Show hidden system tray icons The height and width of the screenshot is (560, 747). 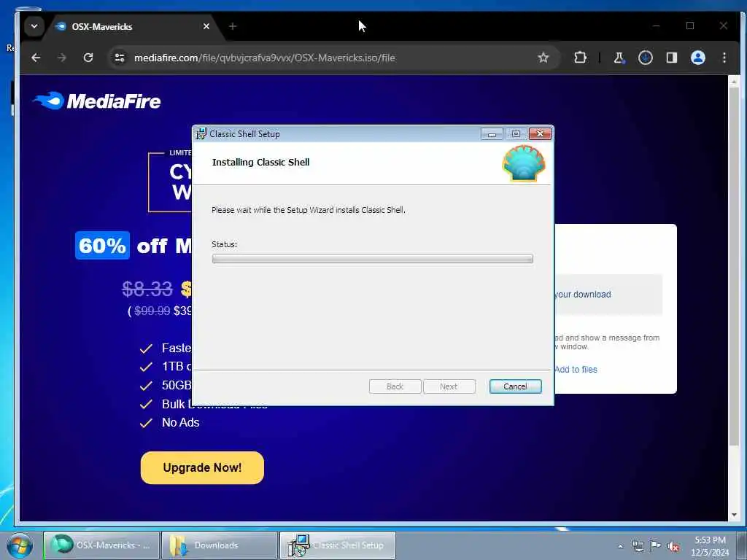[620, 546]
